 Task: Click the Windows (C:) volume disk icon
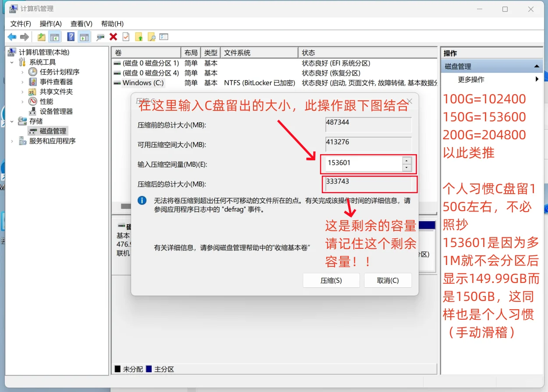point(117,83)
